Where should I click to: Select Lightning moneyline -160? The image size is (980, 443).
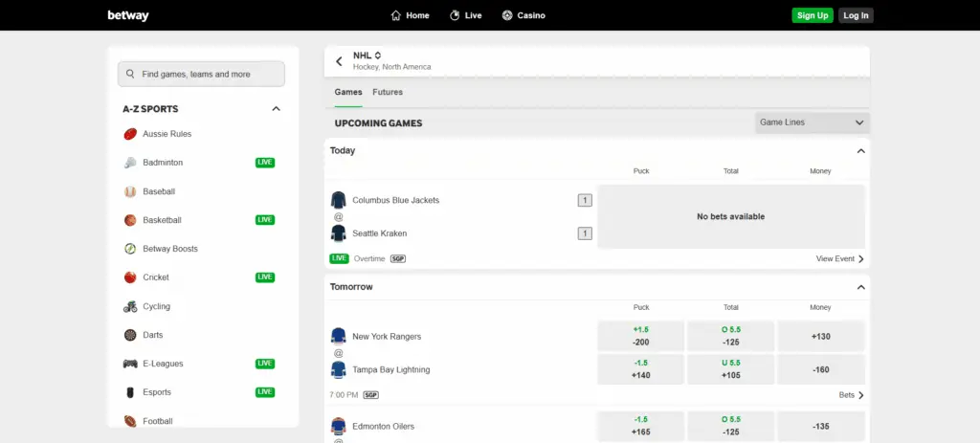[x=820, y=369]
